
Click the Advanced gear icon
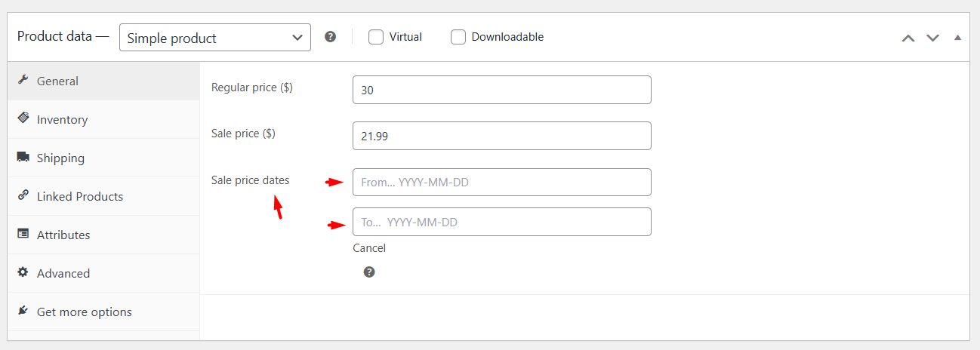coord(23,272)
